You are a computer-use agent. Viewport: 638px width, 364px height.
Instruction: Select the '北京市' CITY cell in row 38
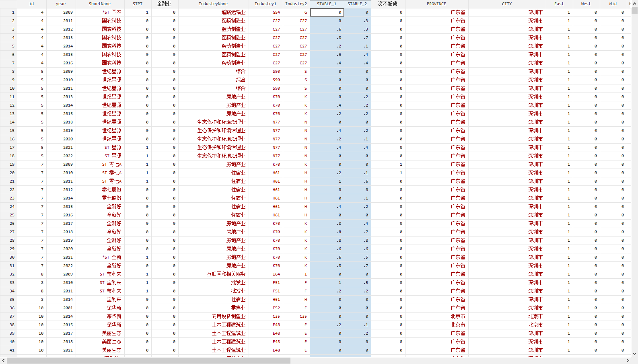(507, 325)
